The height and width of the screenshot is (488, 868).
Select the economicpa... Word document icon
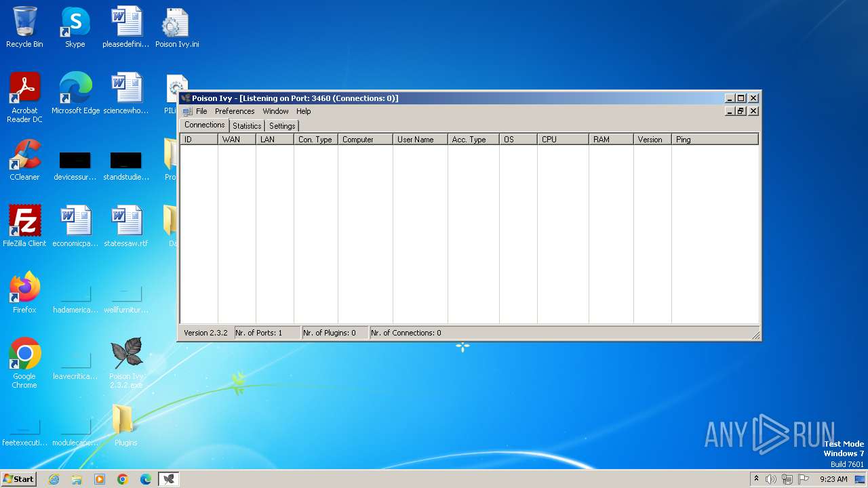pos(75,226)
